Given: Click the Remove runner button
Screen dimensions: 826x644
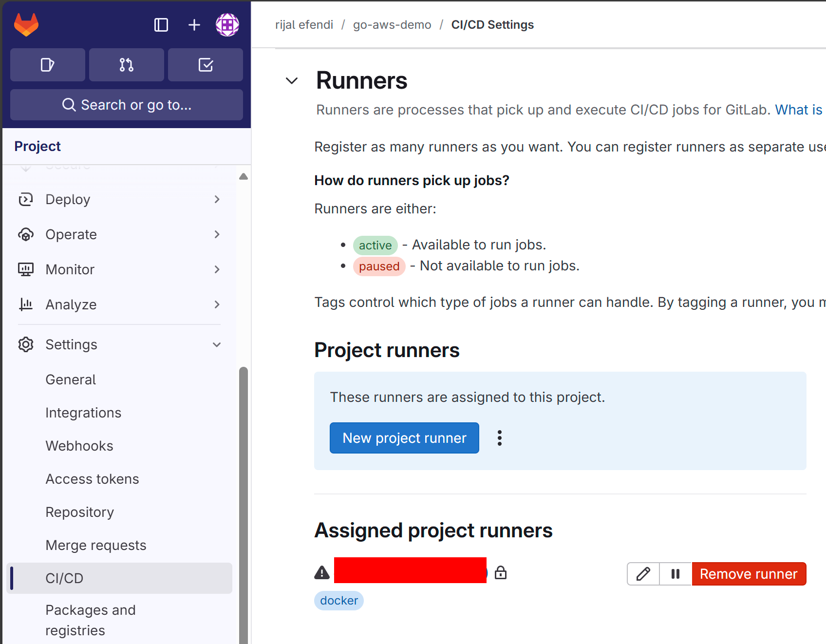Looking at the screenshot, I should [x=749, y=574].
